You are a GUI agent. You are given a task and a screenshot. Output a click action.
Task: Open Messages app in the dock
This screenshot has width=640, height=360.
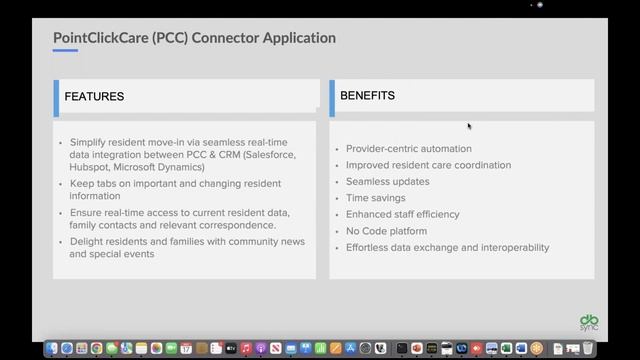(x=111, y=348)
